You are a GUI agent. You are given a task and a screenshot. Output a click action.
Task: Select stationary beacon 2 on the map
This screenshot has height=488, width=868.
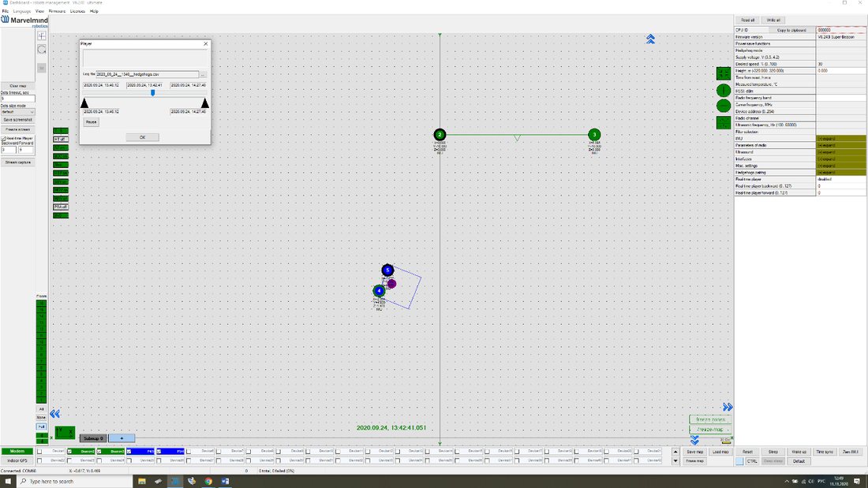[440, 135]
